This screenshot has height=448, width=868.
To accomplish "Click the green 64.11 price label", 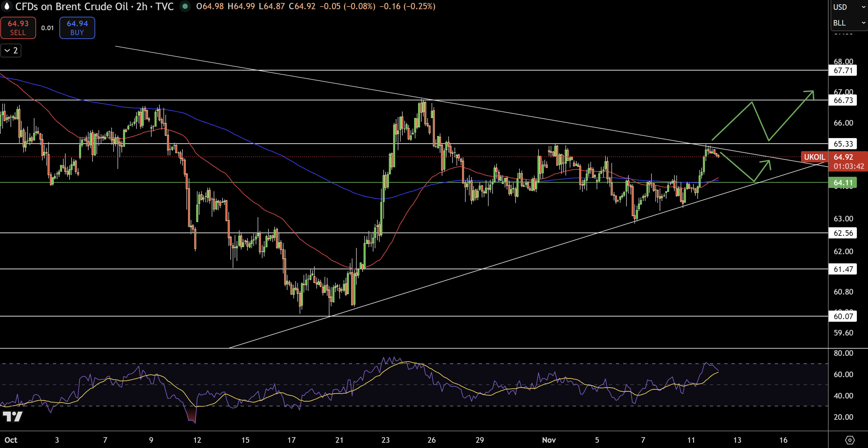I will [842, 183].
